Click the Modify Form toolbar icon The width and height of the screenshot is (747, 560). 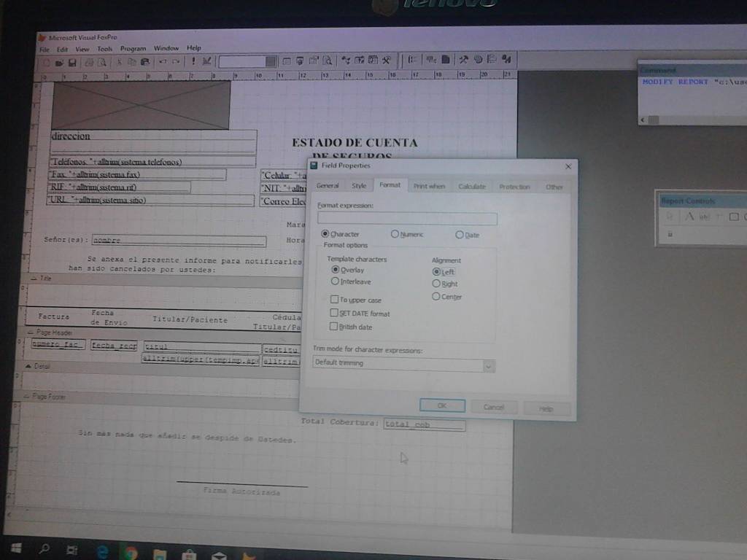point(206,61)
